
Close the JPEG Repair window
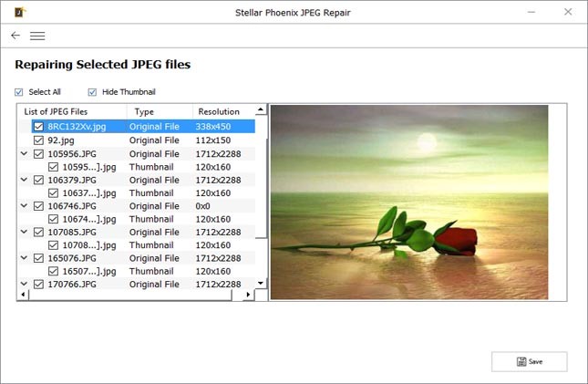[x=569, y=11]
